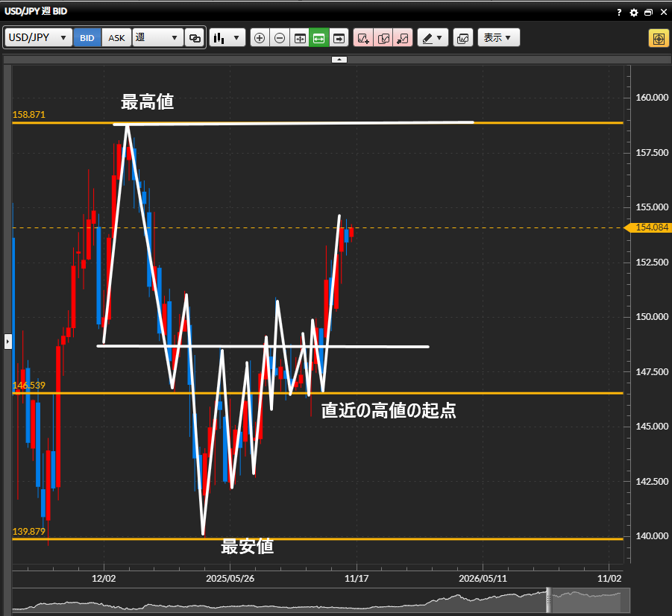This screenshot has width=672, height=616.
Task: Toggle the green fit-width icon
Action: coord(319,38)
